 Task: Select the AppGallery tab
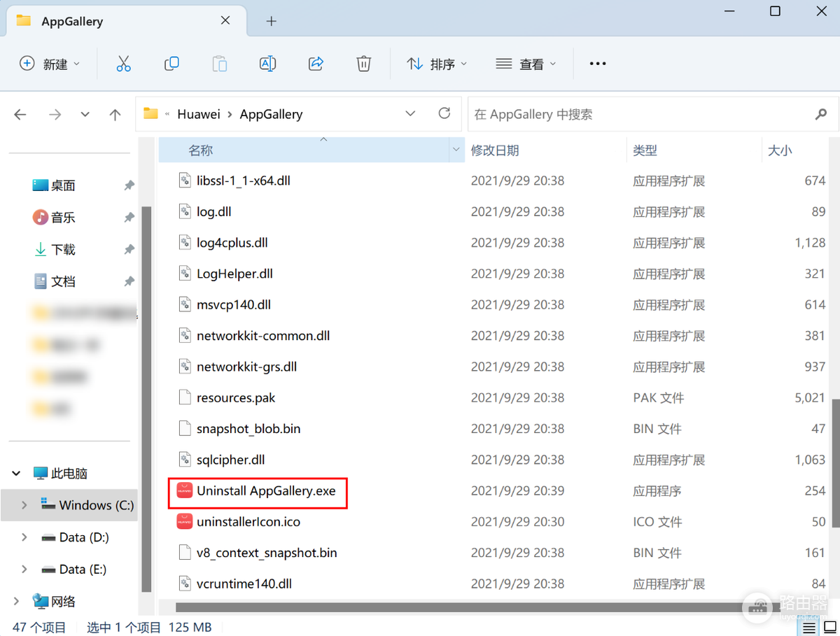(x=126, y=21)
